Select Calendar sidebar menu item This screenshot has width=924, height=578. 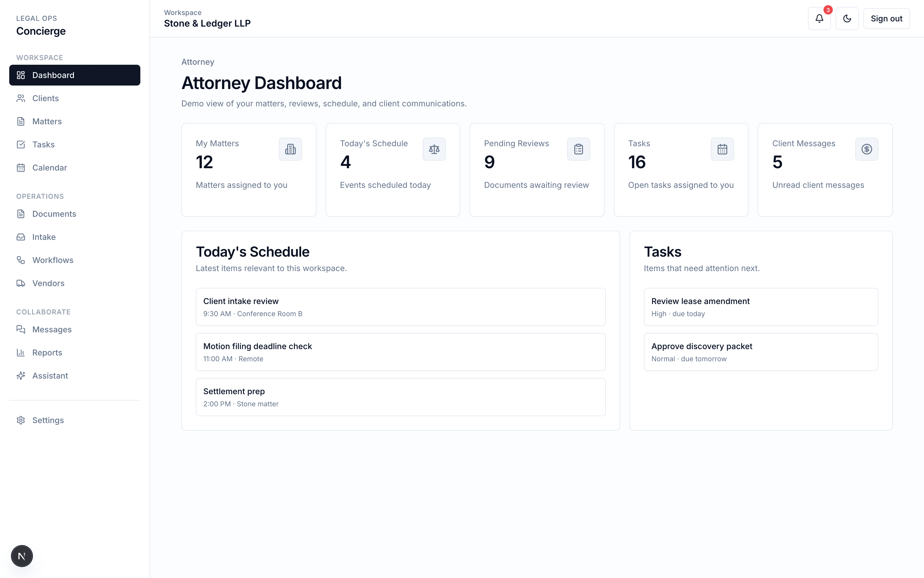tap(75, 167)
